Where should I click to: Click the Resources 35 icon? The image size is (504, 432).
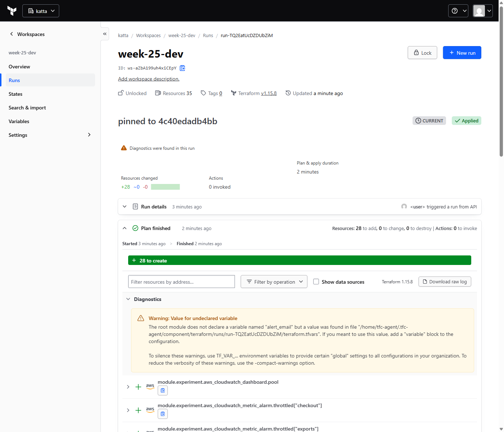pos(158,93)
